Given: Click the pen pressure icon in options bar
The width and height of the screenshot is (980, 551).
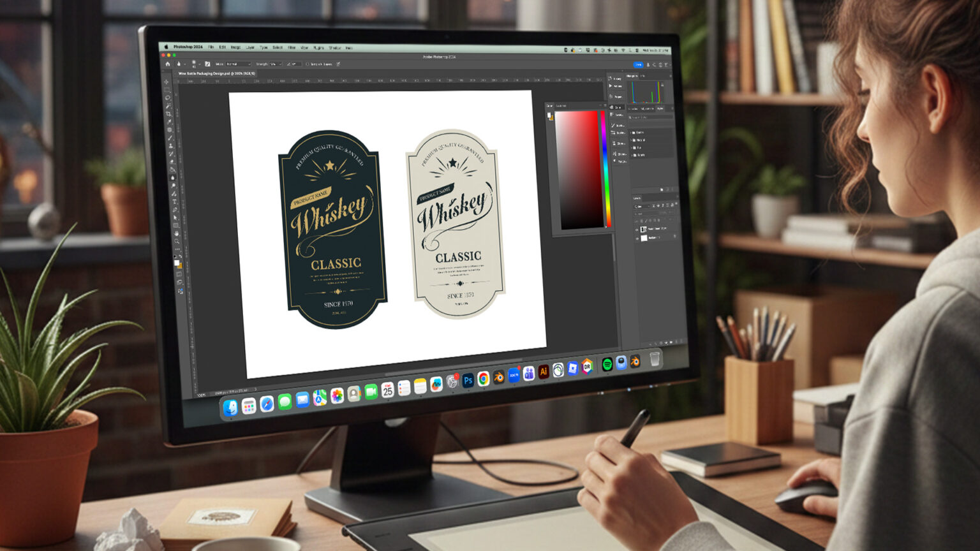Looking at the screenshot, I should pos(338,64).
